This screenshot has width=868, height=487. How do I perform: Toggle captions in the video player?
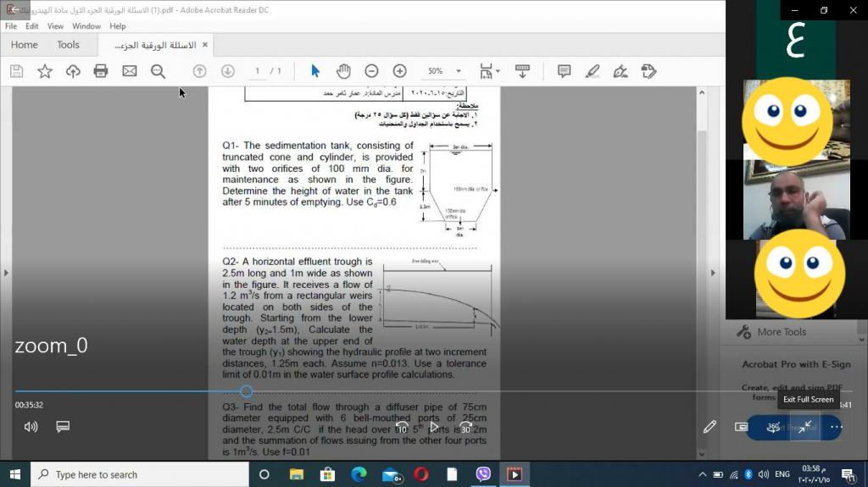click(63, 427)
